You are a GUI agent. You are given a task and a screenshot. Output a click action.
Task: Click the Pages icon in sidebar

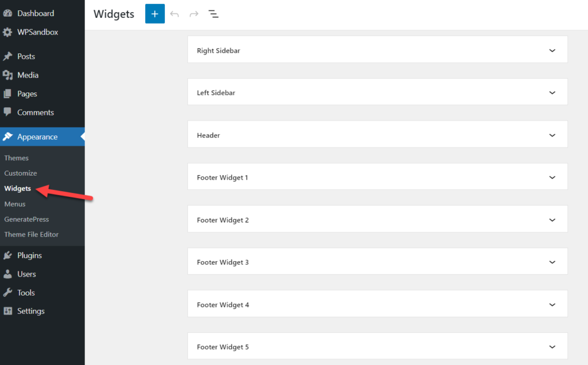pyautogui.click(x=7, y=94)
